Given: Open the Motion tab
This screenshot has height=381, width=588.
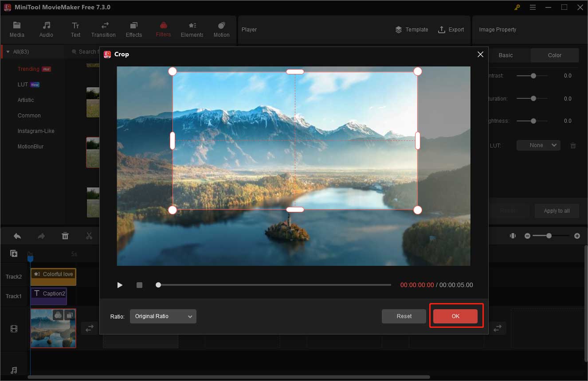Looking at the screenshot, I should pyautogui.click(x=221, y=29).
